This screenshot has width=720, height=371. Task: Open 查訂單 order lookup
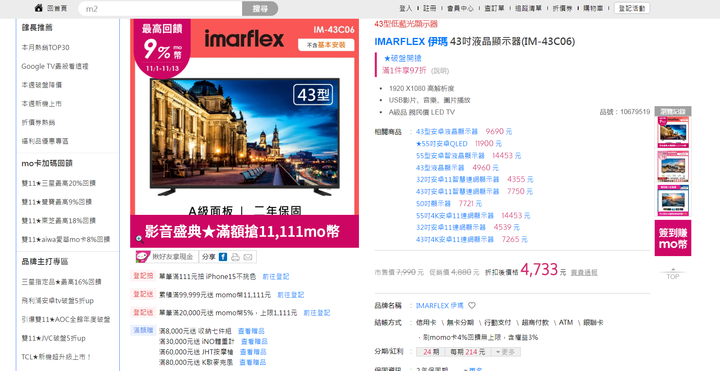click(494, 8)
